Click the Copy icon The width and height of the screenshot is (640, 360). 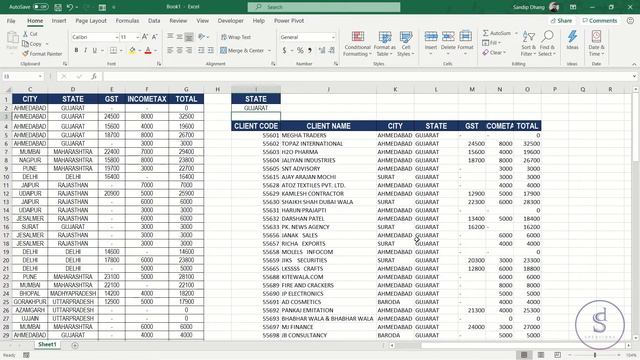25,44
